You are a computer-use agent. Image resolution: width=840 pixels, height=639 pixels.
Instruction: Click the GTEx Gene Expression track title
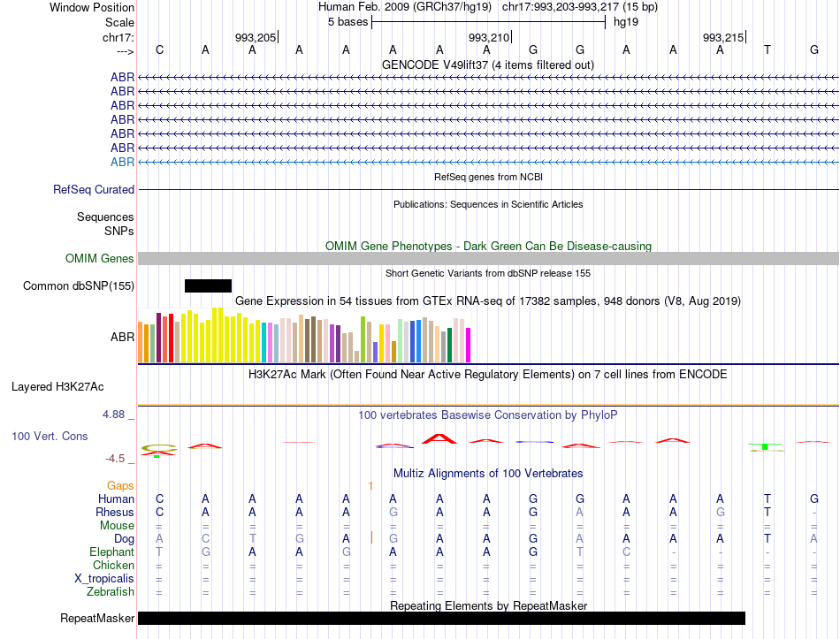[488, 301]
